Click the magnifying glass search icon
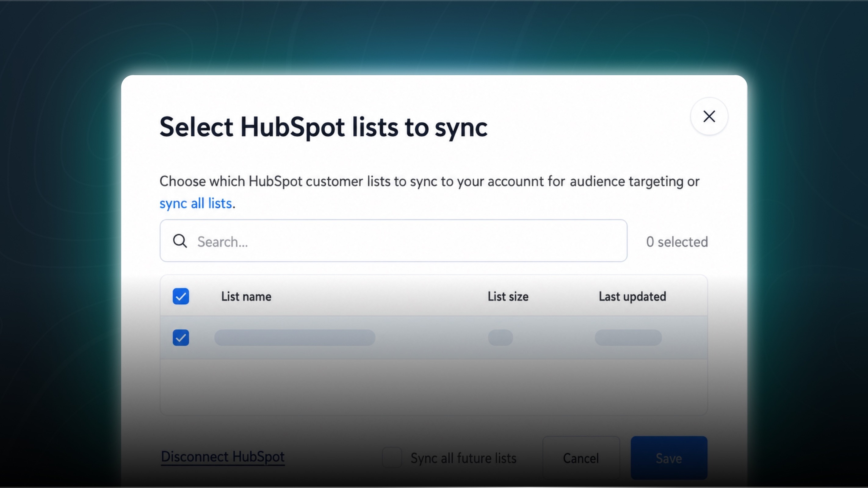868x488 pixels. click(x=180, y=241)
